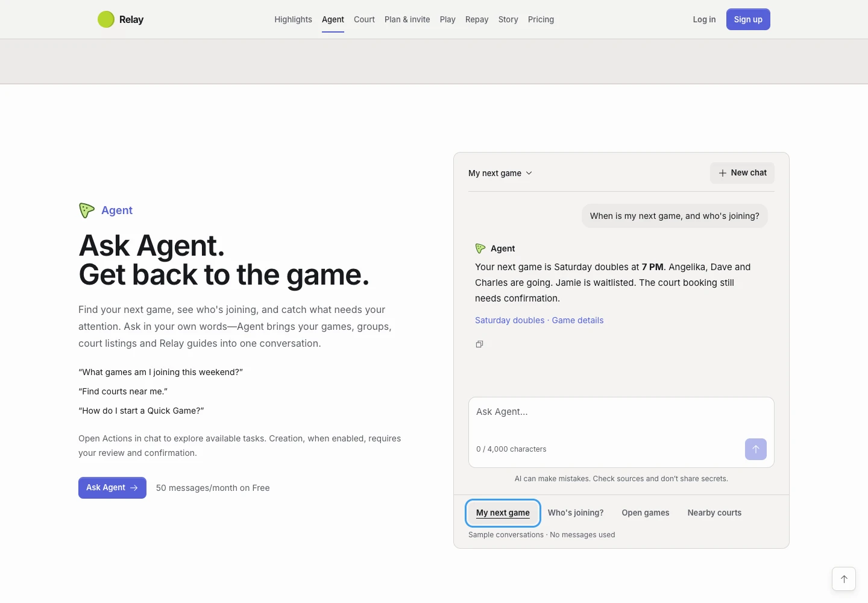Open Plan & invite in navigation
868x603 pixels.
pos(407,19)
